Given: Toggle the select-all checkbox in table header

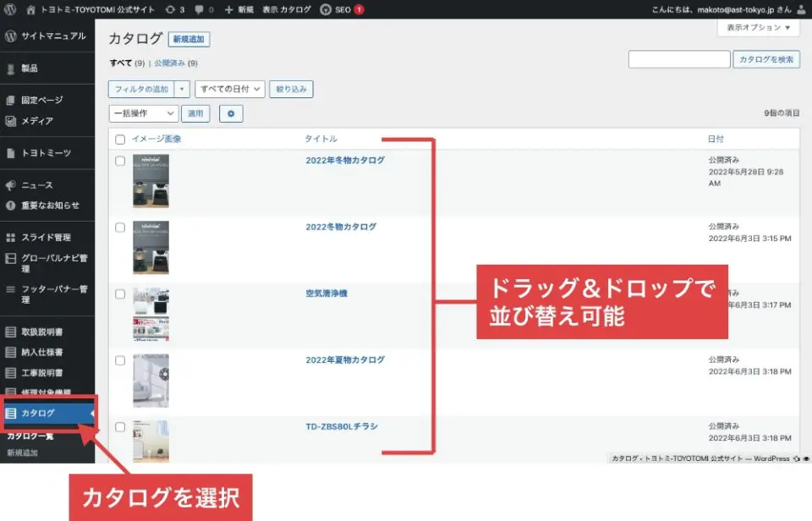Looking at the screenshot, I should tap(120, 140).
